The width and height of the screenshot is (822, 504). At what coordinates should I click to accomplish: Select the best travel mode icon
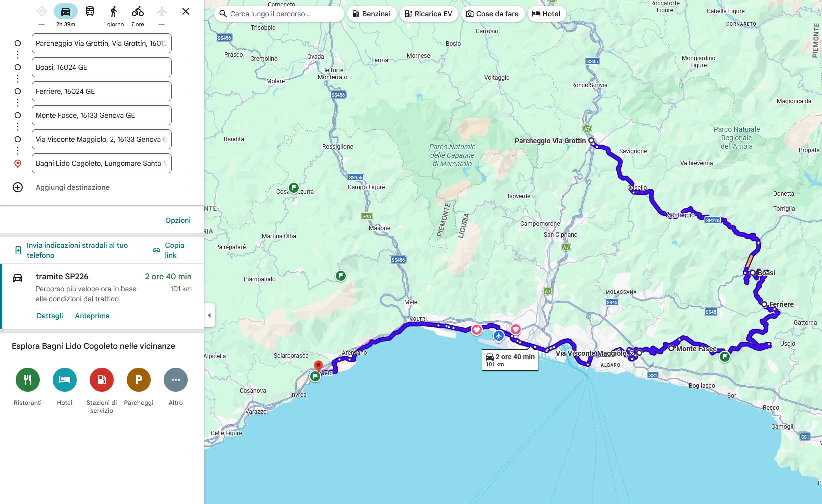[x=42, y=11]
